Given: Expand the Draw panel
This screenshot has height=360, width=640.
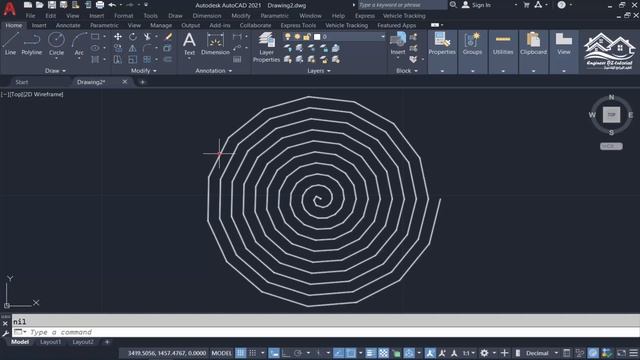Looking at the screenshot, I should [x=55, y=71].
